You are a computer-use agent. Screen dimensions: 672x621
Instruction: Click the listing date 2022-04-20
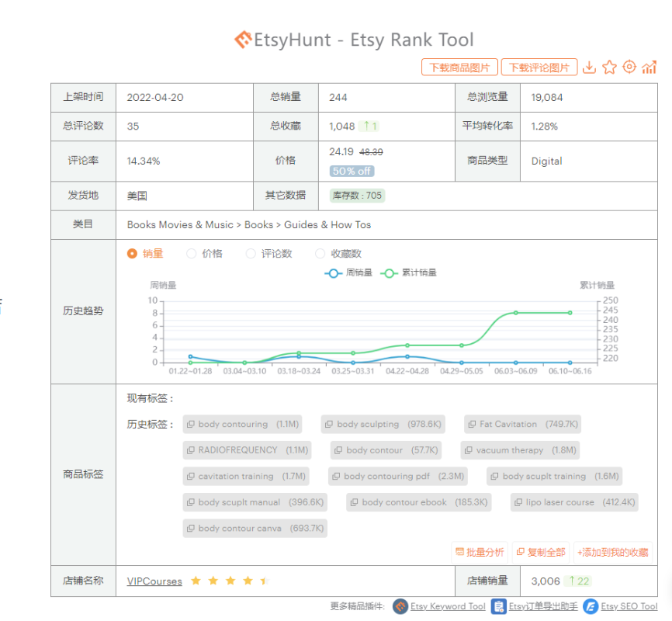[x=155, y=97]
